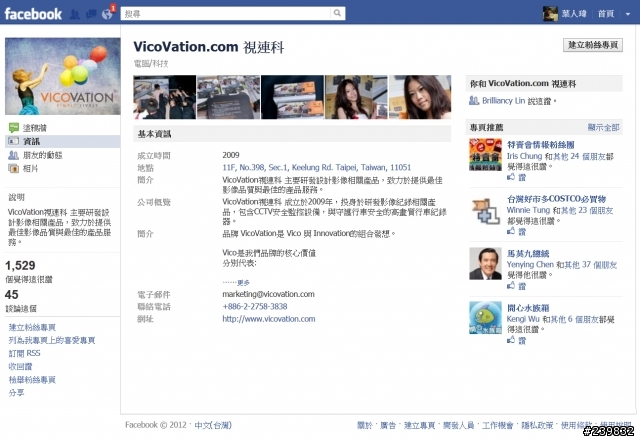The height and width of the screenshot is (439, 640).
Task: Open account dropdown arrow in top bar
Action: pyautogui.click(x=628, y=14)
